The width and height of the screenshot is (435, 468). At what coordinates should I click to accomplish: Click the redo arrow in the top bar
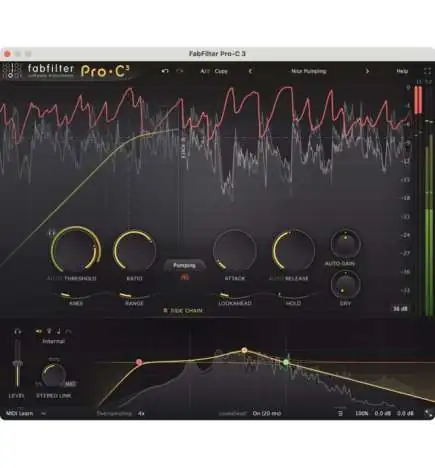point(180,71)
